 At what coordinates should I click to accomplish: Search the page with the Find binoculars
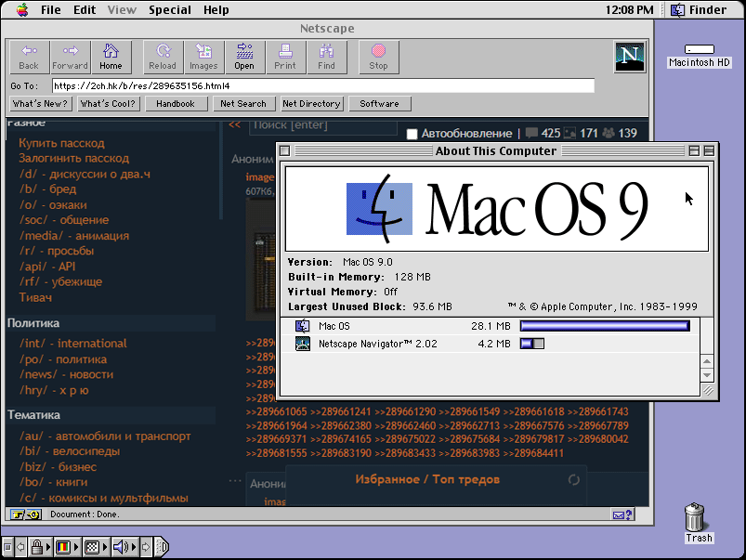[326, 57]
